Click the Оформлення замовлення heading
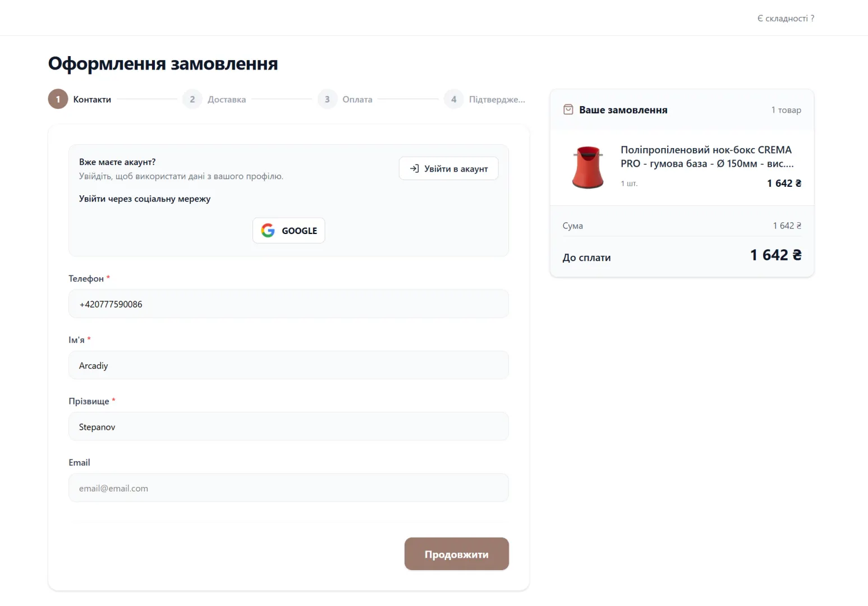Image resolution: width=868 pixels, height=606 pixels. click(x=163, y=63)
